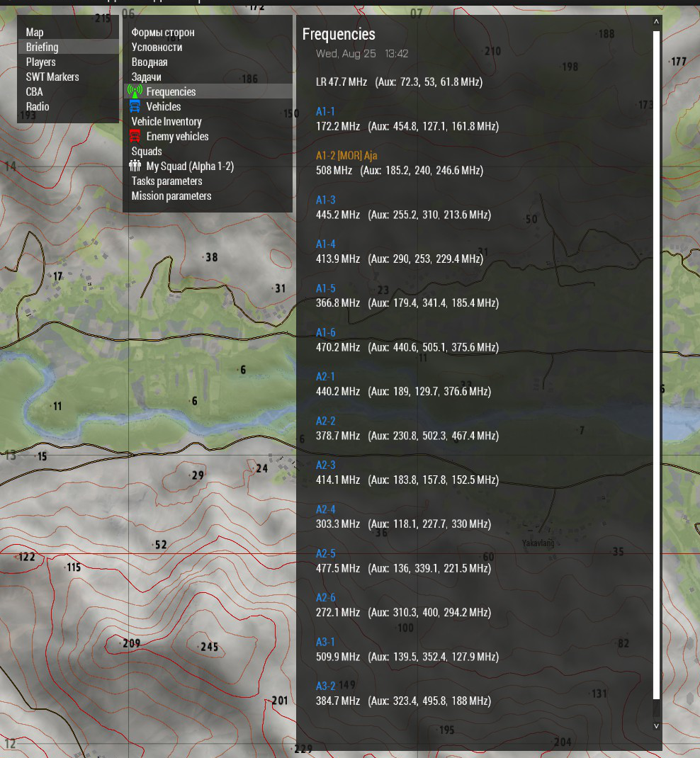The width and height of the screenshot is (700, 758).
Task: Click the A2-2 squad link
Action: (x=326, y=421)
